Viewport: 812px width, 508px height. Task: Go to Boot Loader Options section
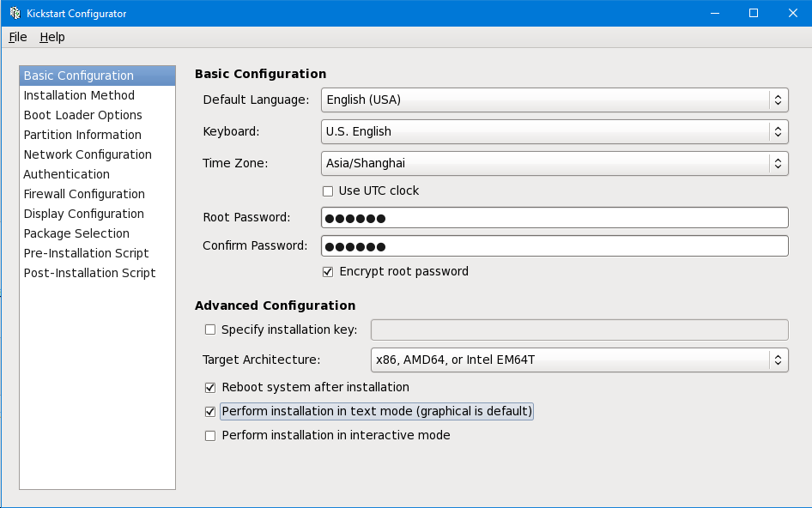83,115
